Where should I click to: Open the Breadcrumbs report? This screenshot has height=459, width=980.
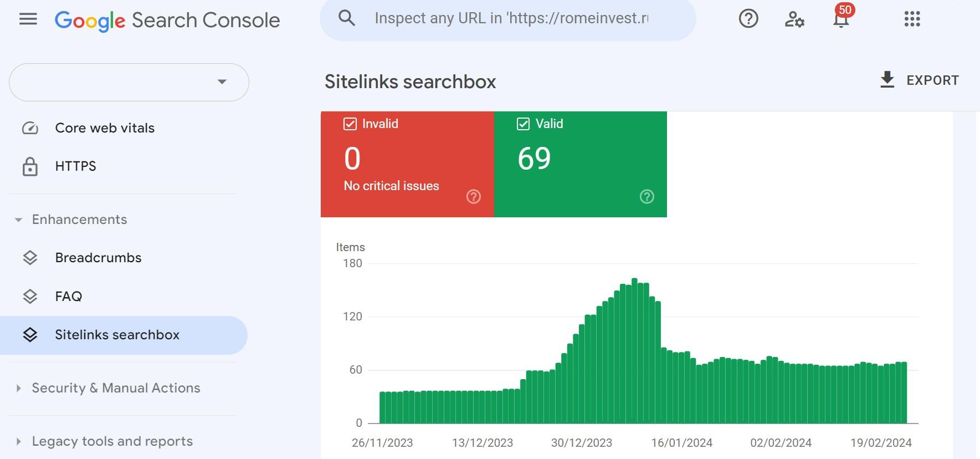click(x=98, y=258)
